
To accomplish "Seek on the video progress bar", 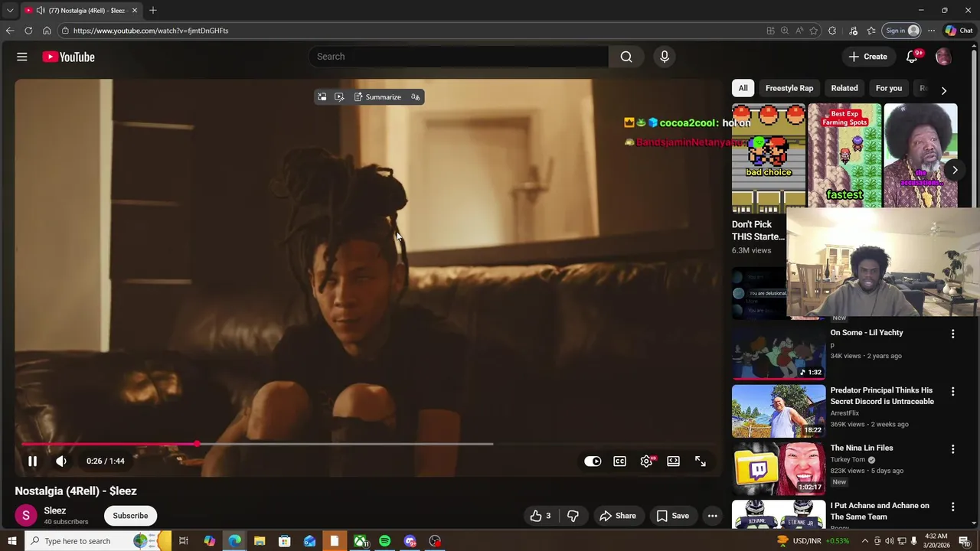I will (x=367, y=444).
